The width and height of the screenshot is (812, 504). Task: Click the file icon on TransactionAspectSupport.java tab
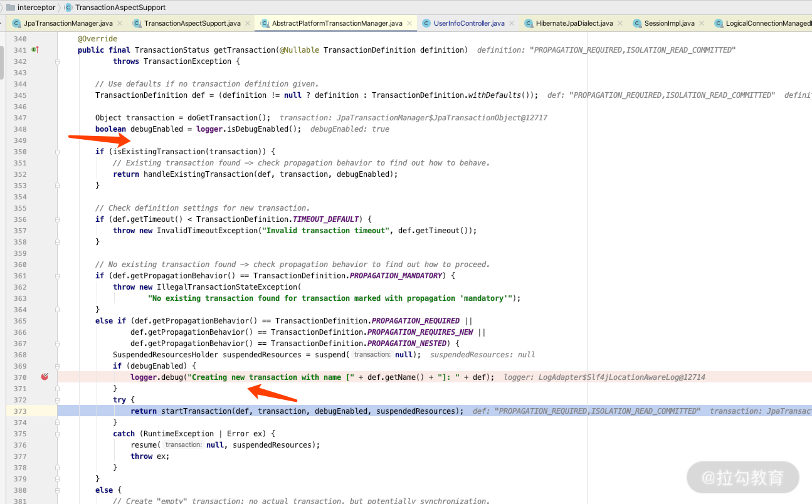tap(137, 23)
